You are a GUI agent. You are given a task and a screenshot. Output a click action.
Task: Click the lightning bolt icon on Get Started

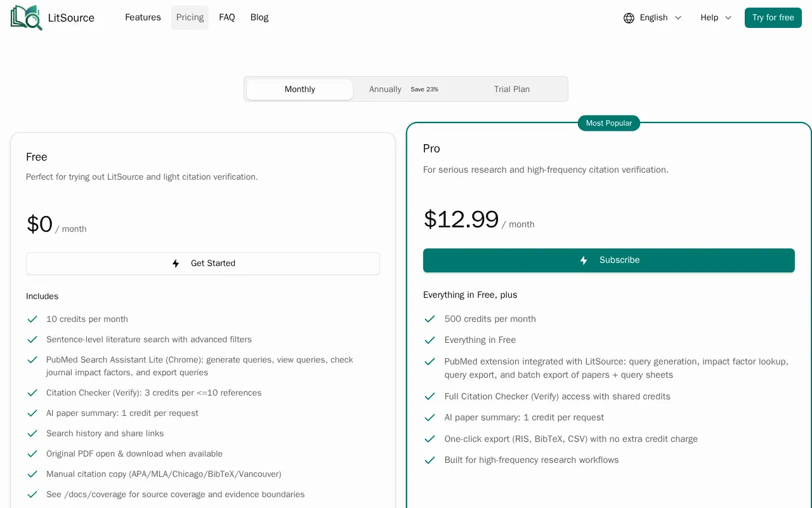176,264
